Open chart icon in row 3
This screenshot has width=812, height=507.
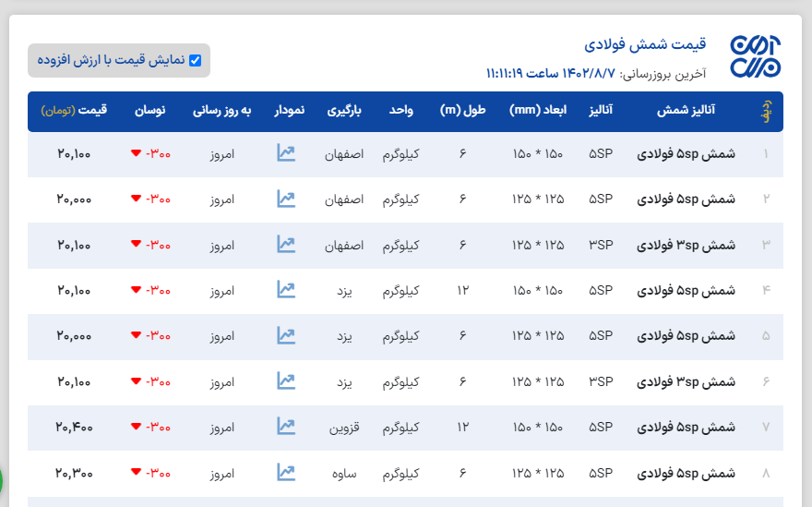286,244
